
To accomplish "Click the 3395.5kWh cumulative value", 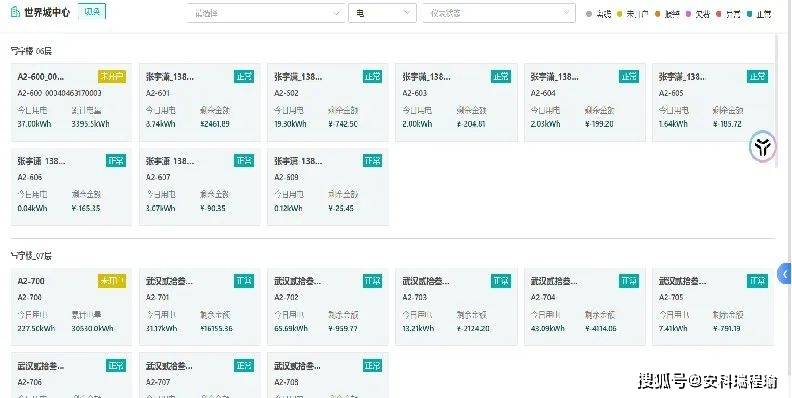I will coord(90,124).
